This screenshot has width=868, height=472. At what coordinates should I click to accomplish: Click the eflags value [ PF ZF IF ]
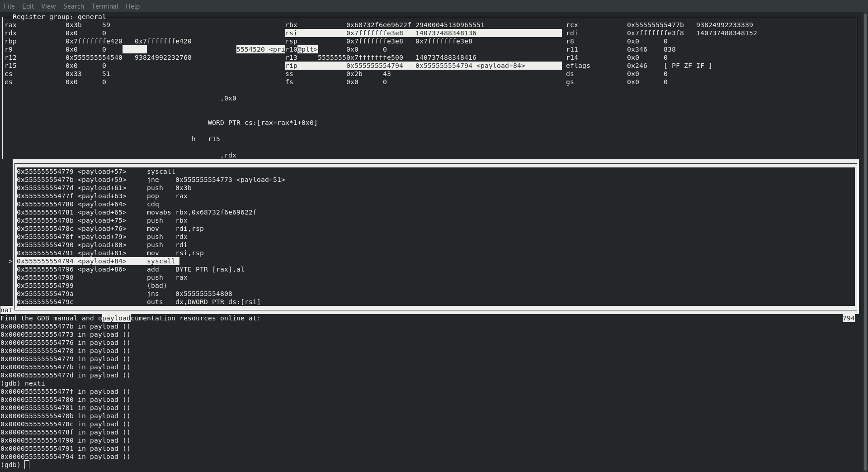[x=688, y=66]
